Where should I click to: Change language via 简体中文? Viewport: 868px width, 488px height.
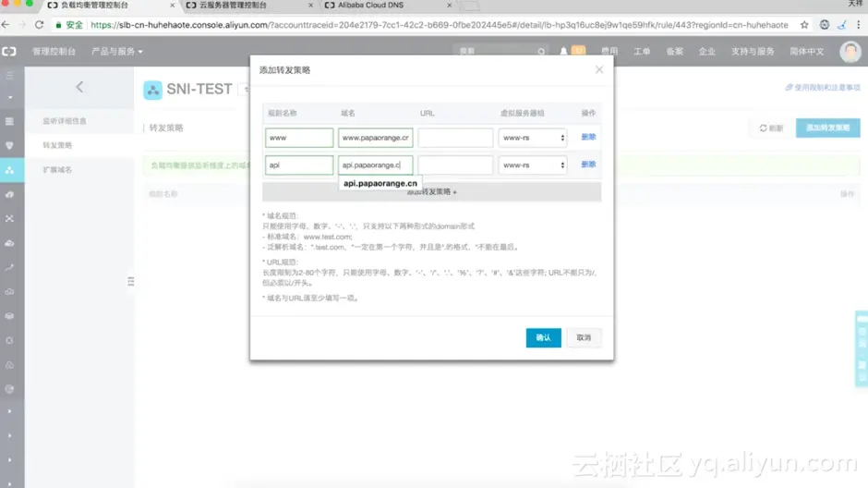point(806,52)
